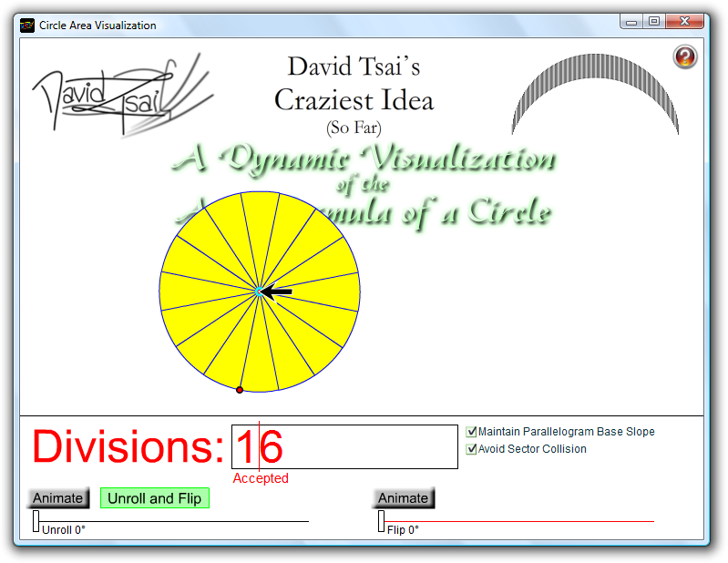
Task: Click the red dot on the circle edge
Action: [x=240, y=390]
